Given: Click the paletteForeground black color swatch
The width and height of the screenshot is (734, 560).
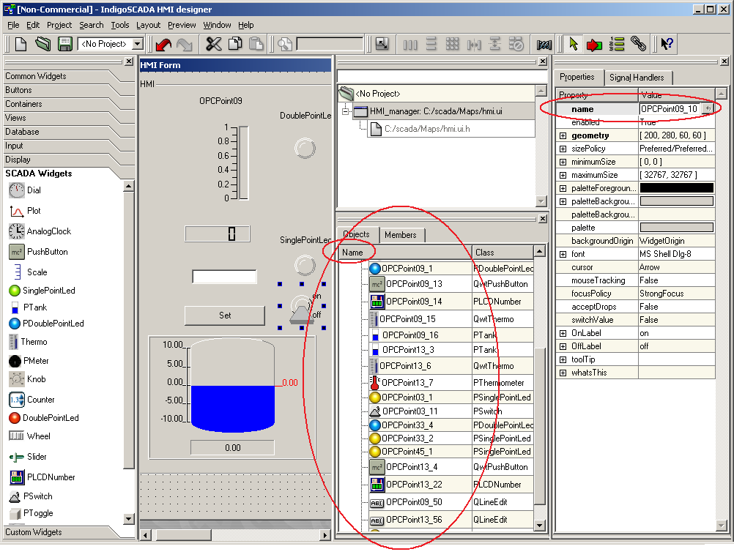Looking at the screenshot, I should [676, 188].
